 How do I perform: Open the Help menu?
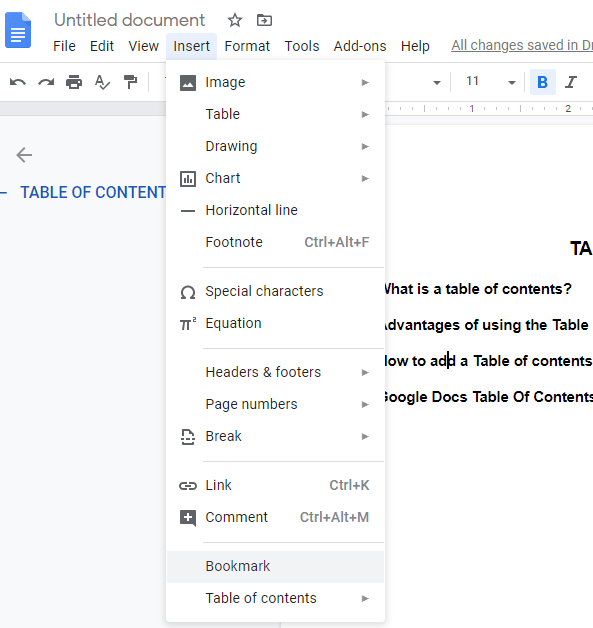tap(415, 46)
